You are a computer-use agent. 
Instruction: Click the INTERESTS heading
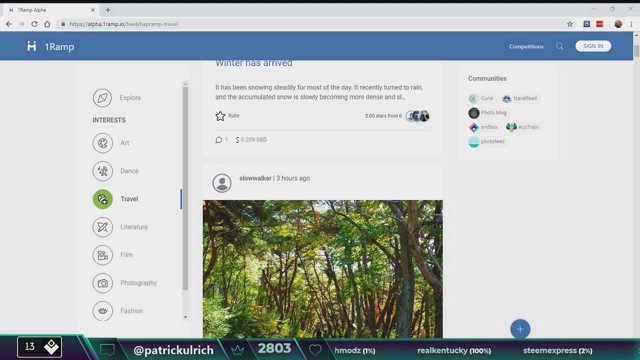(109, 120)
